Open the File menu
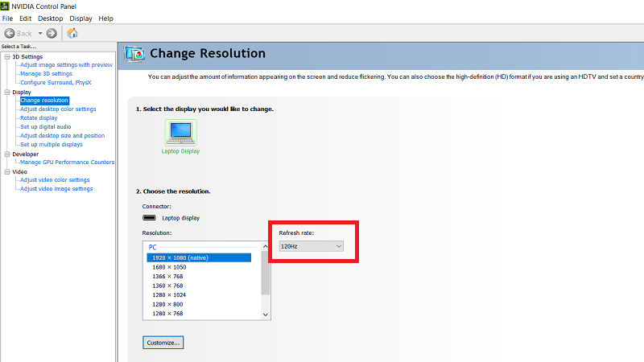 (x=7, y=19)
